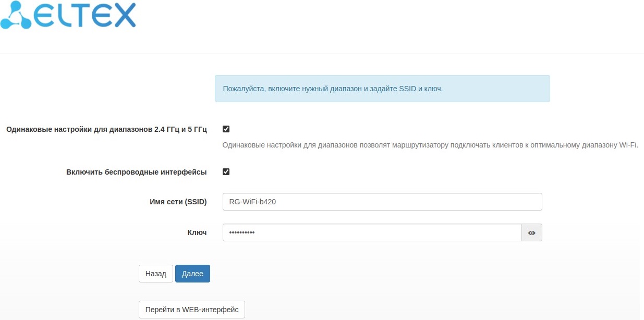Image resolution: width=644 pixels, height=320 pixels.
Task: Focus the Ключ password input field
Action: tap(371, 233)
